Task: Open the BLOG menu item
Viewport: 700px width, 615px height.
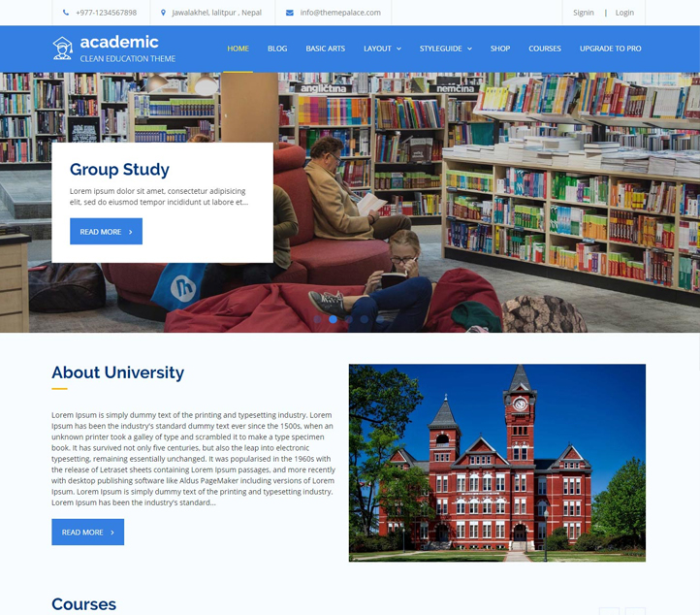Action: [x=277, y=49]
